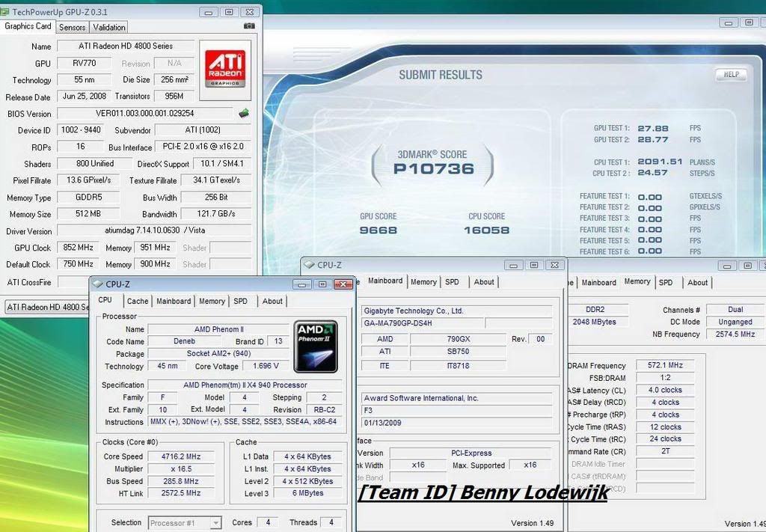Click the motherboard model GA-MA790GP-DS4H
The width and height of the screenshot is (766, 532).
[422, 323]
